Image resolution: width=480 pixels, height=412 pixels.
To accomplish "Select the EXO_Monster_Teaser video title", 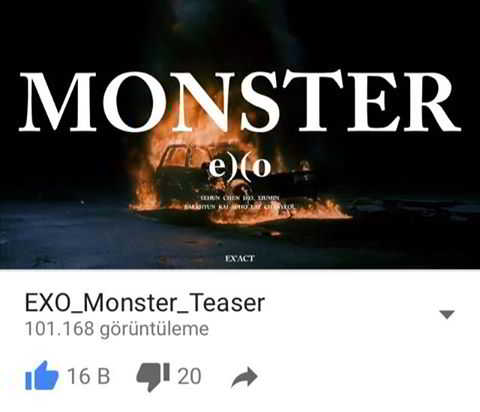I will (145, 303).
